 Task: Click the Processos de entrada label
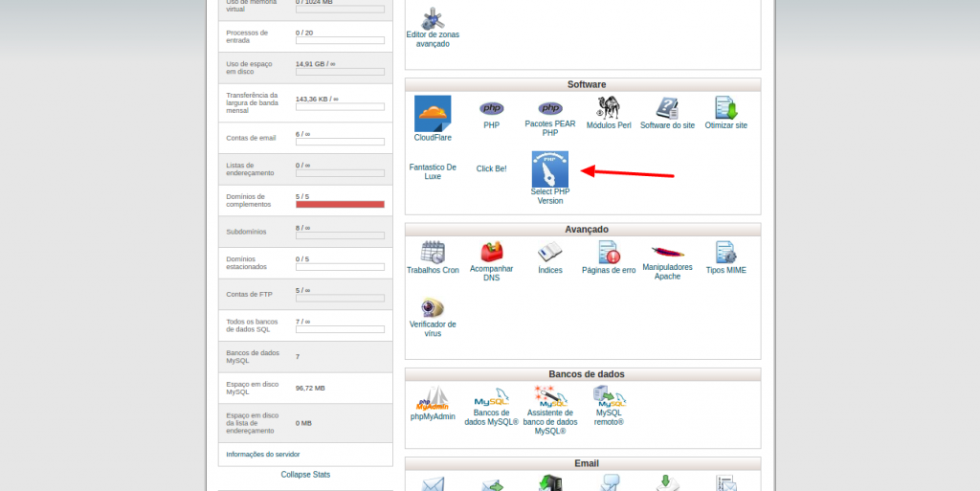tap(247, 37)
